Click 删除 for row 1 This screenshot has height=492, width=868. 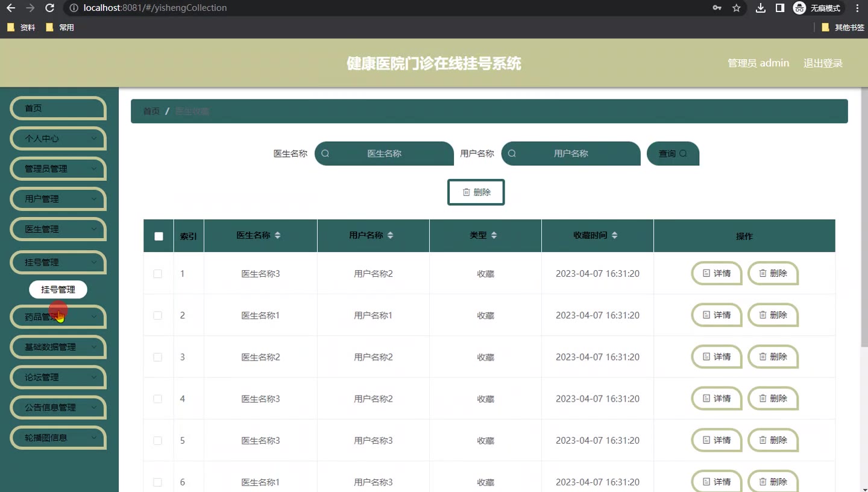[773, 274]
